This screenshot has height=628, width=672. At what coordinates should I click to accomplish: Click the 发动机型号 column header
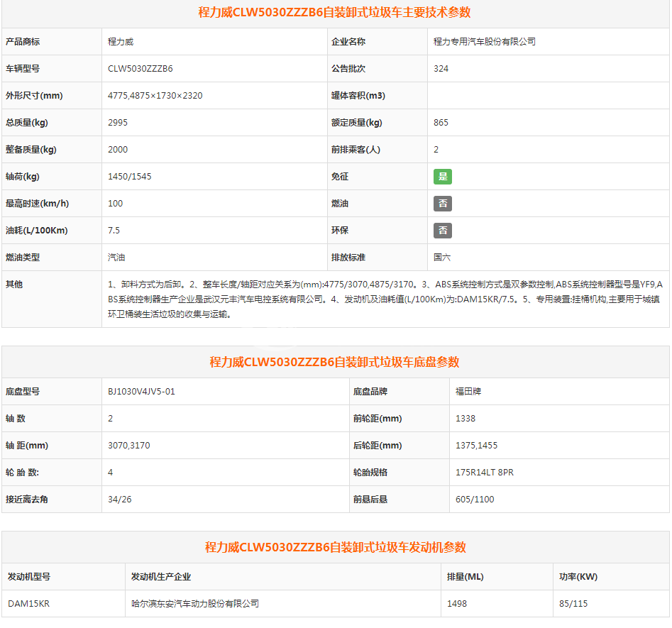coord(28,577)
